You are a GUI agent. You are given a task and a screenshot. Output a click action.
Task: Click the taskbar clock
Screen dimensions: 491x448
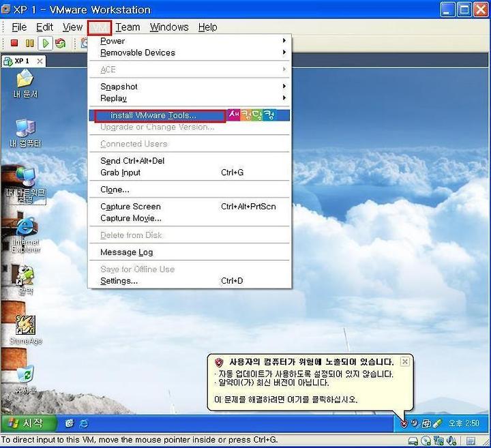[464, 423]
